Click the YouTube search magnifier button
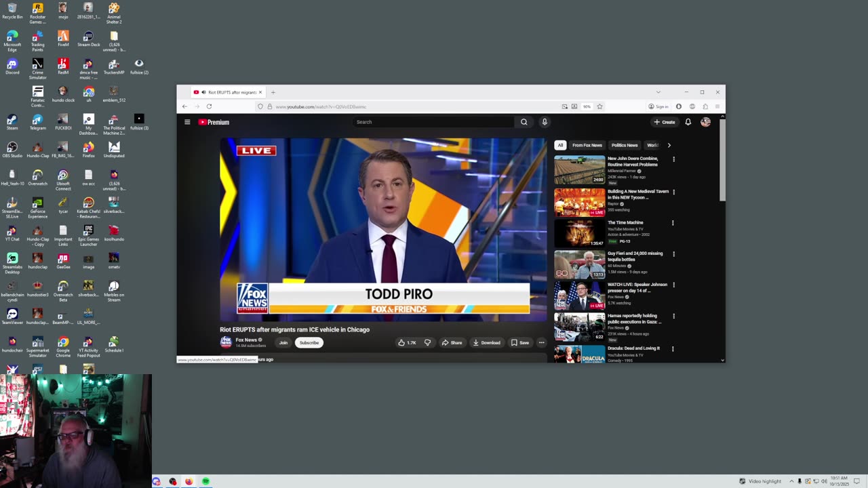Viewport: 868px width, 488px height. [x=524, y=122]
